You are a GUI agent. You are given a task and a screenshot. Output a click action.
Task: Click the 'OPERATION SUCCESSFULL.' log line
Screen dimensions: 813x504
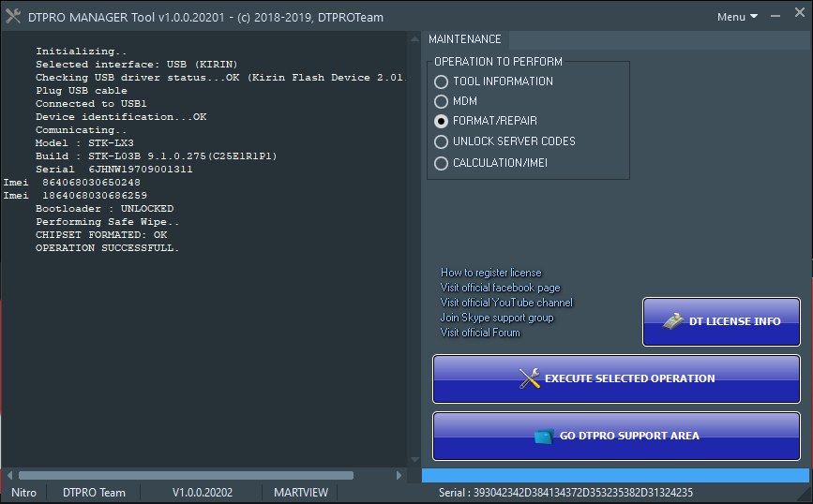107,248
